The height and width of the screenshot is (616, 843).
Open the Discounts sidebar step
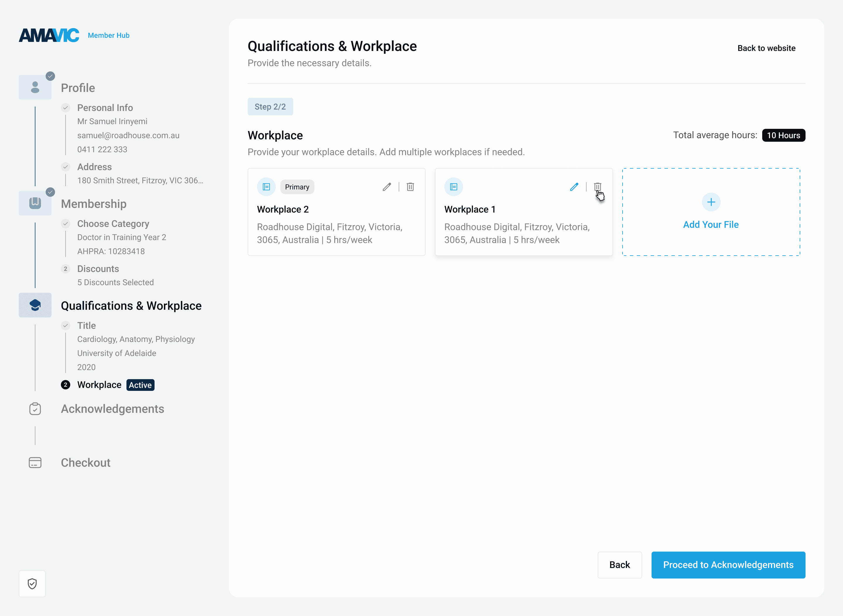point(98,269)
